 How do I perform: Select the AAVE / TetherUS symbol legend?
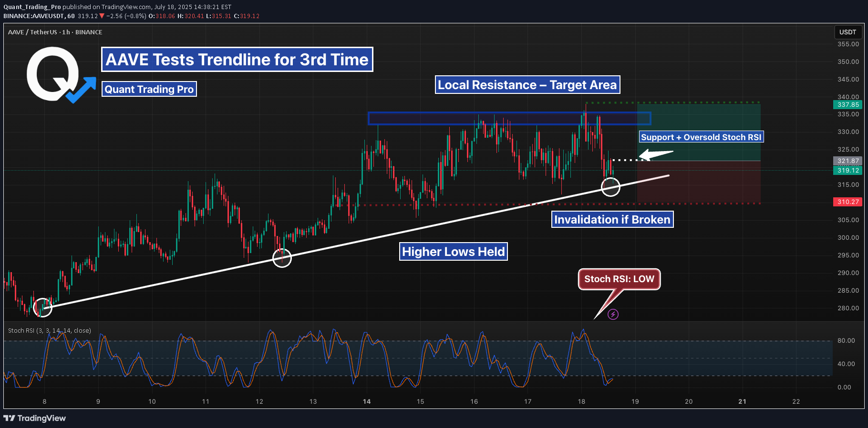point(55,32)
